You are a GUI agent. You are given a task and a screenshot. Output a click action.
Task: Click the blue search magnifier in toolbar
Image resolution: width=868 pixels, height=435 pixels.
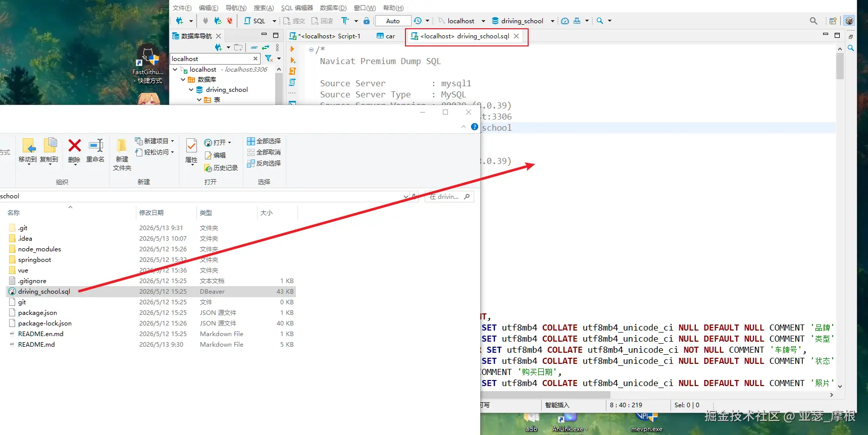[x=600, y=21]
